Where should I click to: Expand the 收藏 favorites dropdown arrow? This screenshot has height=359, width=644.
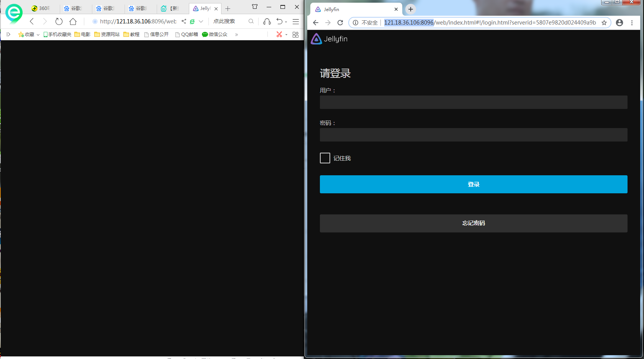point(38,35)
